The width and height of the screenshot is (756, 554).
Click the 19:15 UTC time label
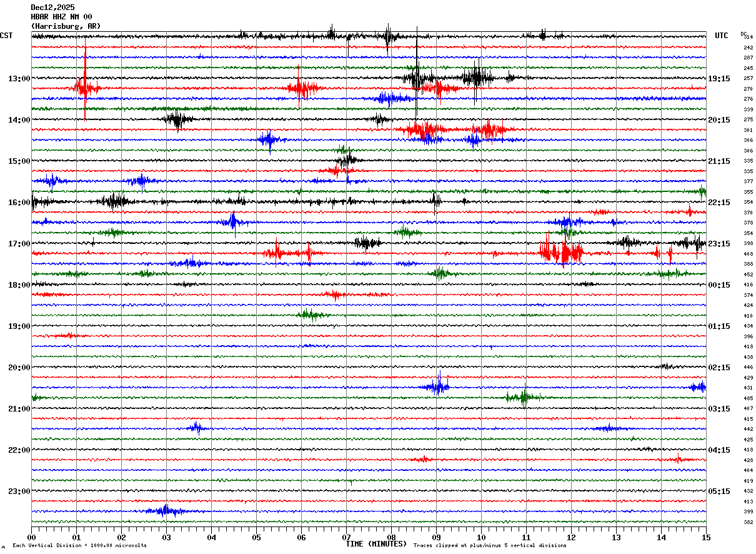click(x=719, y=79)
